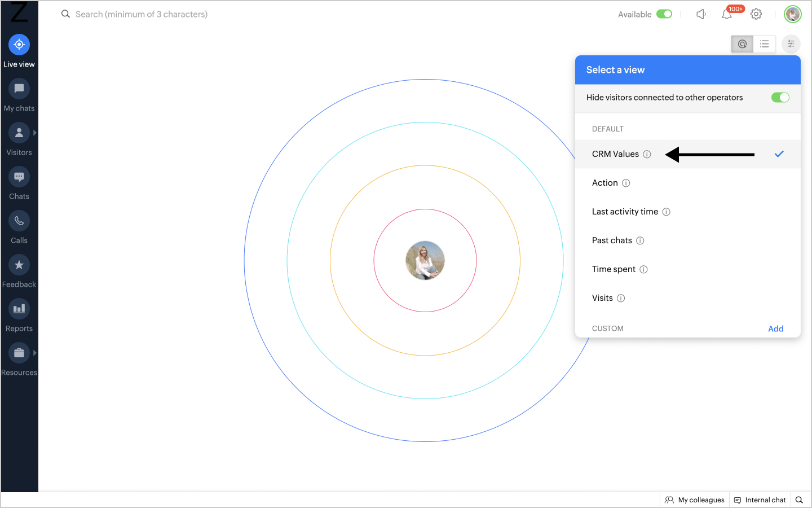The image size is (812, 508).
Task: Select the CRM Values view
Action: pos(688,154)
